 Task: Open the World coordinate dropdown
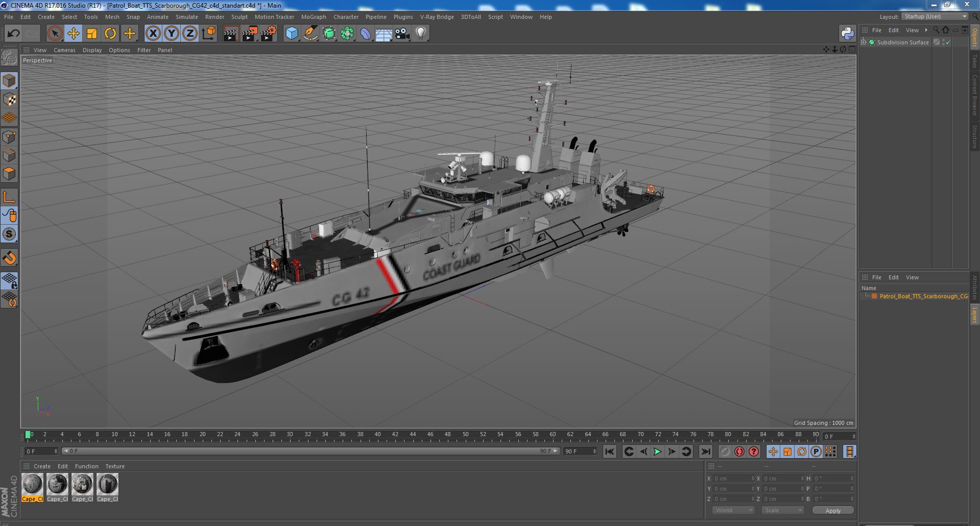point(733,510)
